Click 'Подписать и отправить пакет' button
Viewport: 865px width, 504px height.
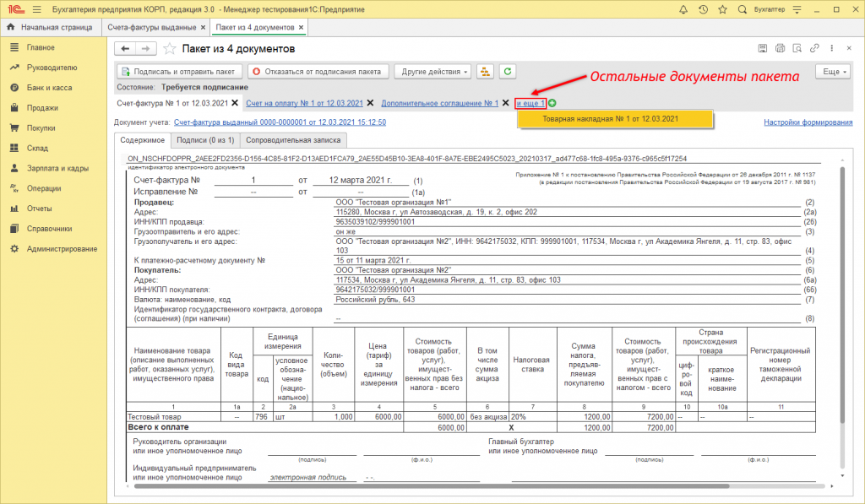click(x=181, y=72)
